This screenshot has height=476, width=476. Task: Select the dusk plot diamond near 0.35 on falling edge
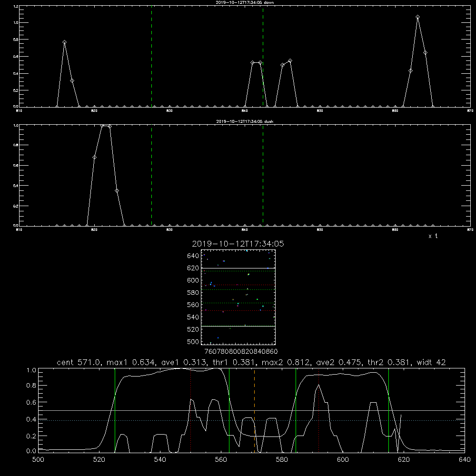117,191
